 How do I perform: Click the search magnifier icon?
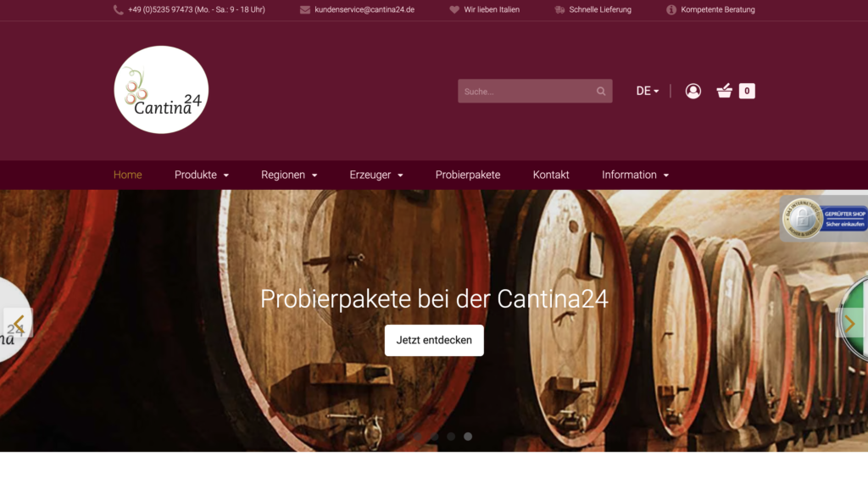tap(601, 92)
